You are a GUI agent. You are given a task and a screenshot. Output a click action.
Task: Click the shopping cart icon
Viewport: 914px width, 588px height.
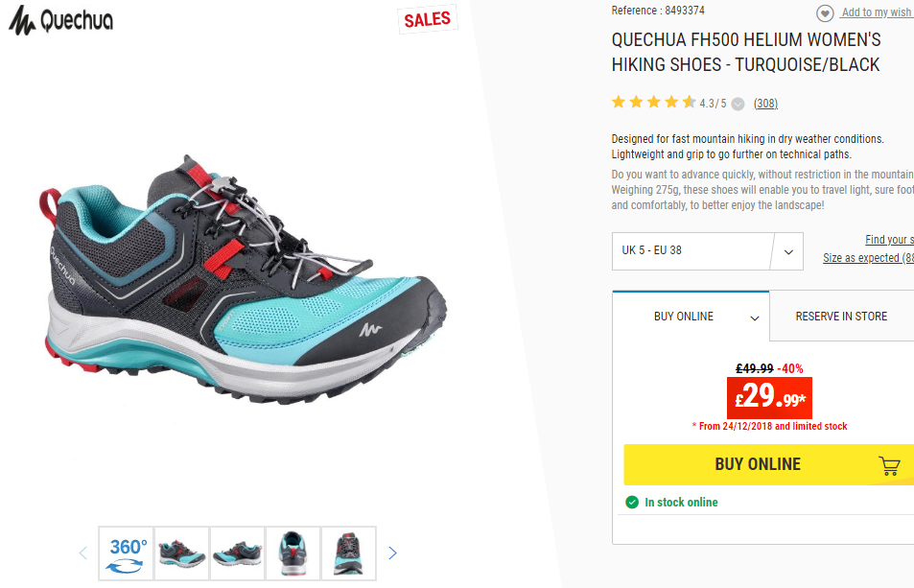889,465
